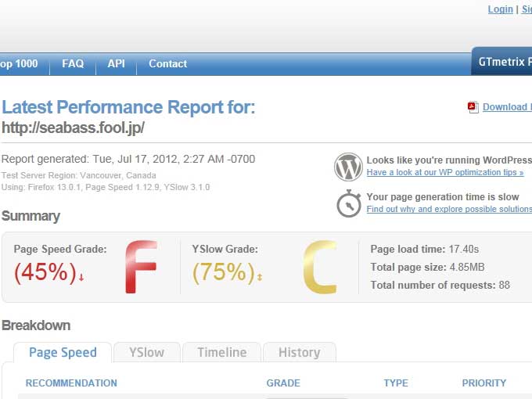Switch to the YSlow tab
Viewport: 532px width, 399px height.
pyautogui.click(x=147, y=352)
